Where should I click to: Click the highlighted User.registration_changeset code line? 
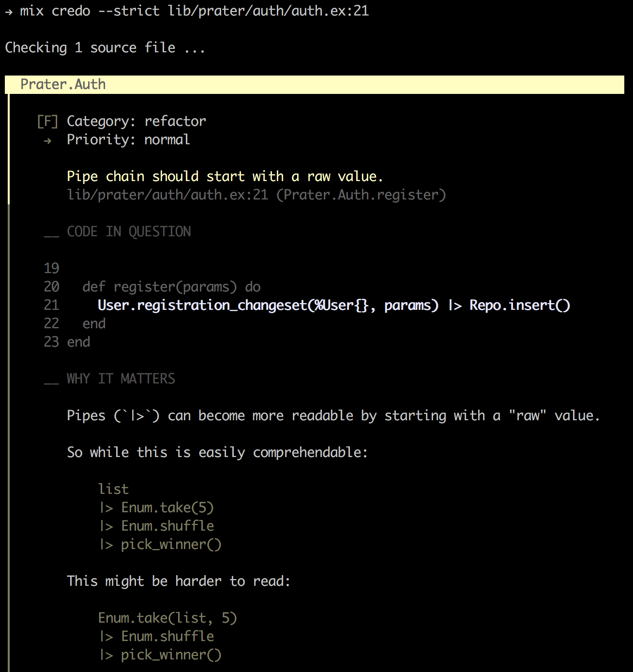click(x=334, y=305)
